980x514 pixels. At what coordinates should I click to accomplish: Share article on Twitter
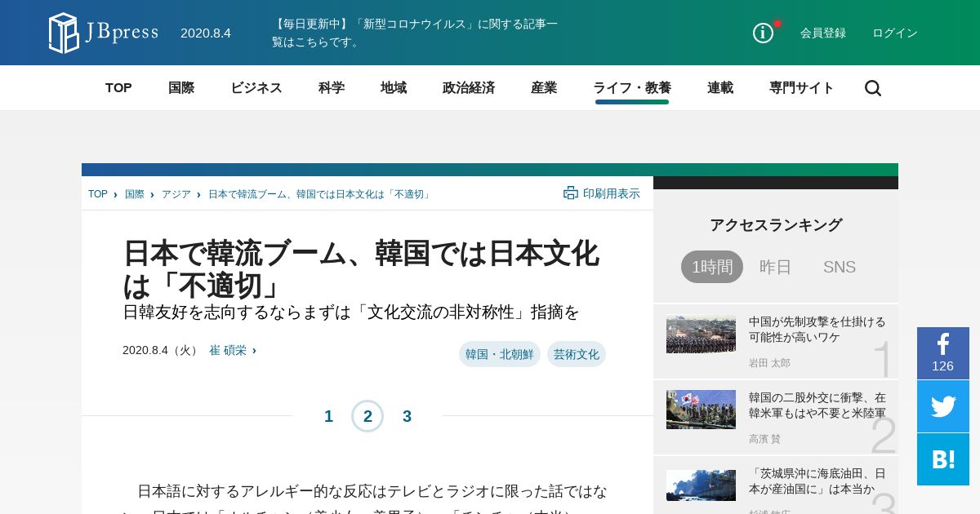point(943,406)
